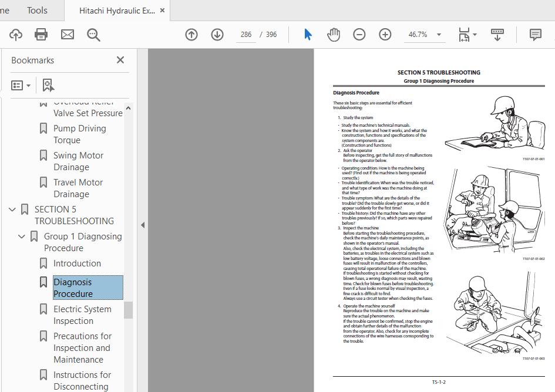Screen dimensions: 555x392
Task: Select the Diagnosis Procedure bookmark
Action: point(88,288)
